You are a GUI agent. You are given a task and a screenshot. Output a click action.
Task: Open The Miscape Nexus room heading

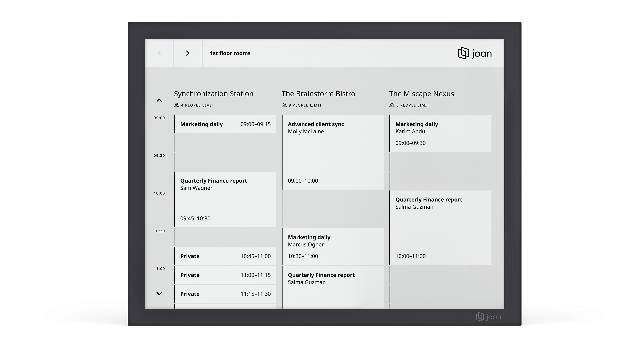tap(422, 94)
